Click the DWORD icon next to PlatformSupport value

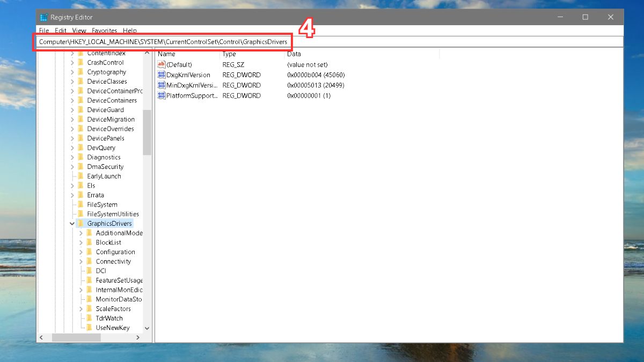(161, 95)
